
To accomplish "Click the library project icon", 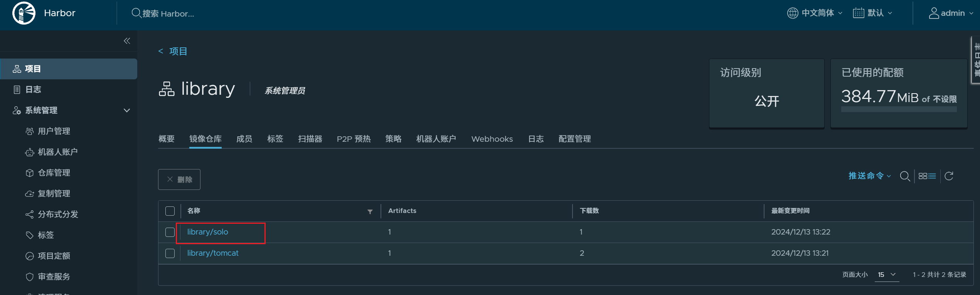I will pyautogui.click(x=167, y=89).
